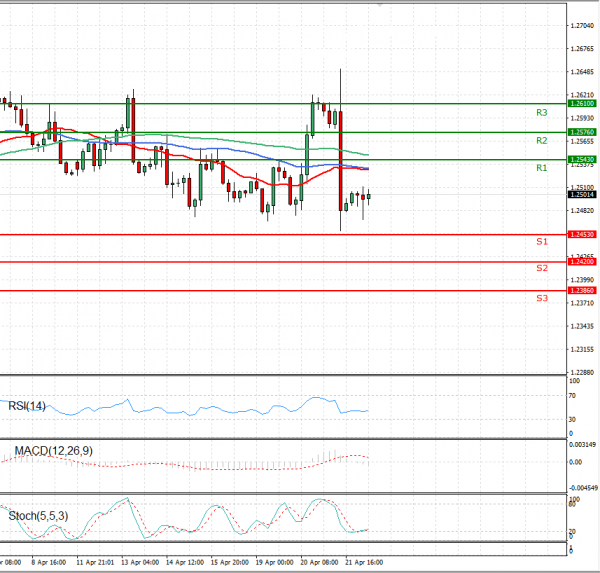Click the 11 Apr 21:01 time label
600x573 pixels.
pos(95,562)
